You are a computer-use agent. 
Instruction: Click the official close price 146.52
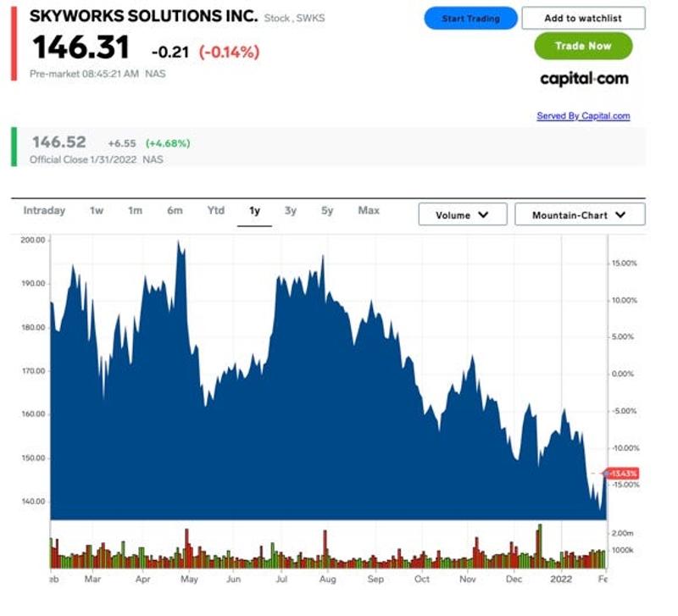59,142
